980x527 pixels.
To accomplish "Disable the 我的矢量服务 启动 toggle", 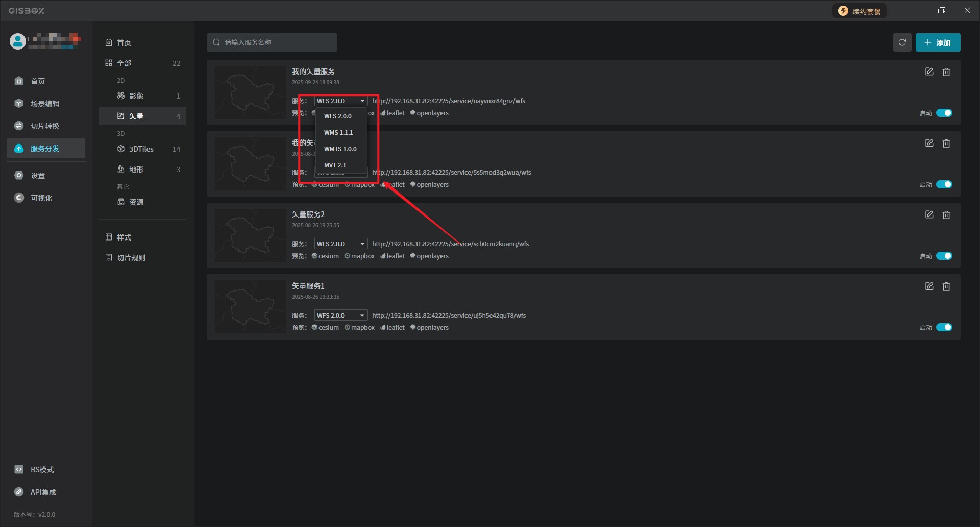I will pos(944,113).
